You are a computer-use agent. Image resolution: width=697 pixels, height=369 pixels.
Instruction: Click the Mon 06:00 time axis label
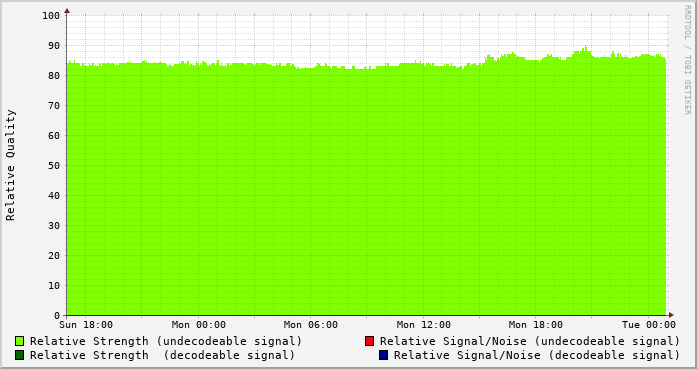311,325
